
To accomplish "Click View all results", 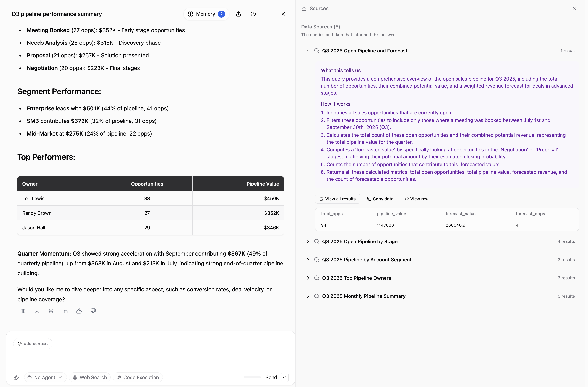I will tap(337, 199).
